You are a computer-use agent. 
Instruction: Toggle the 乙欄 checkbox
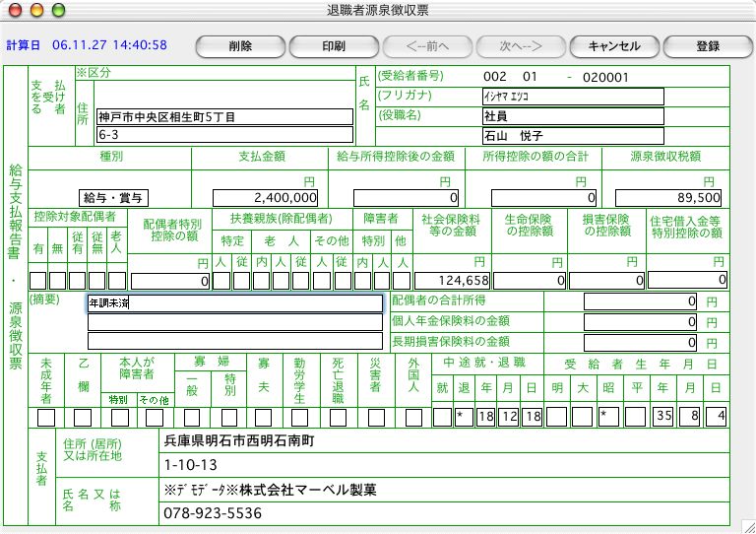(x=83, y=417)
